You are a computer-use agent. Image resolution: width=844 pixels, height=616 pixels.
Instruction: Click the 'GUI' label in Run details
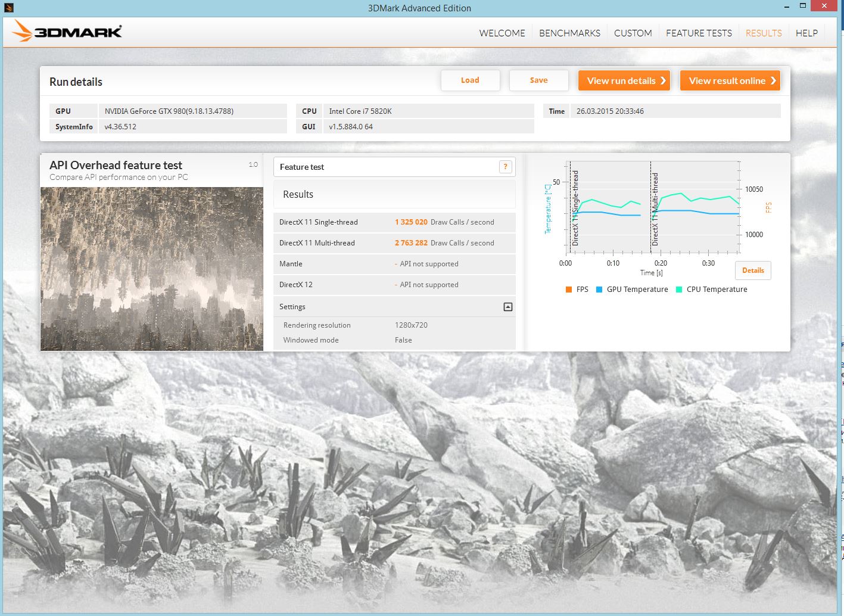(309, 127)
